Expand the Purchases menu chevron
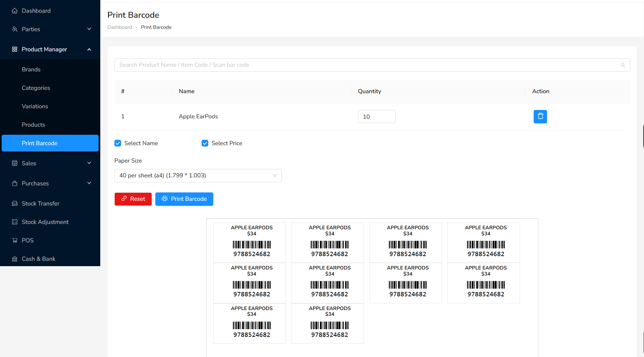Image resolution: width=644 pixels, height=357 pixels. pos(89,183)
